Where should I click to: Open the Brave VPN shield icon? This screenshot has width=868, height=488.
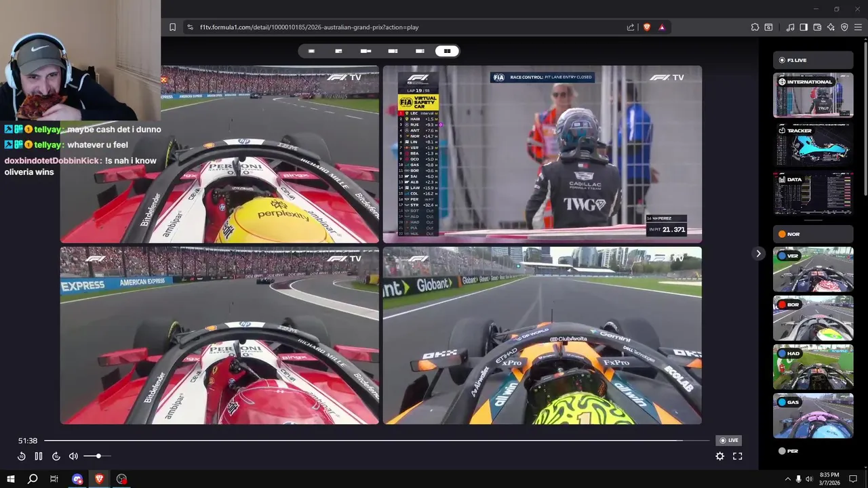click(x=844, y=27)
